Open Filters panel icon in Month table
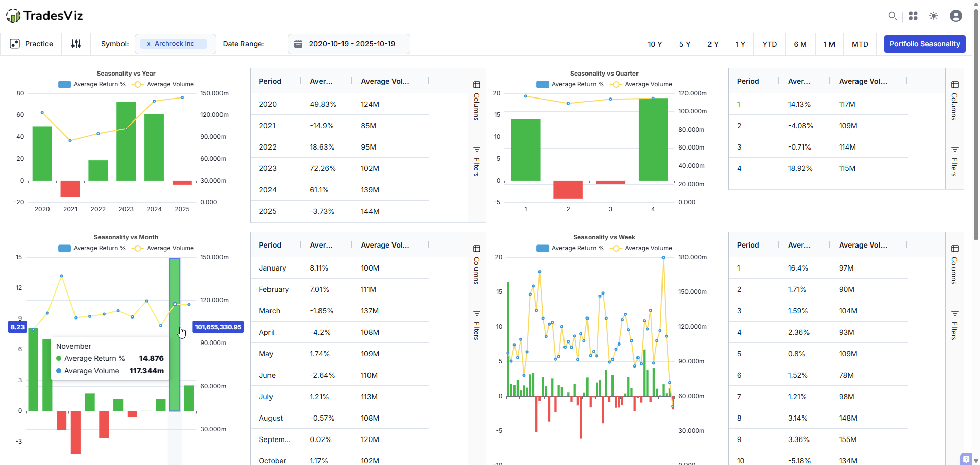Screen dimensions: 980x465 tap(477, 313)
